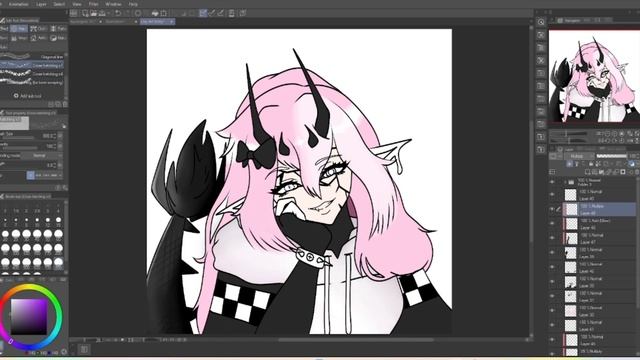Toggle the snap-to-ruler pen icon in command bar
The height and width of the screenshot is (360, 640).
click(x=212, y=13)
